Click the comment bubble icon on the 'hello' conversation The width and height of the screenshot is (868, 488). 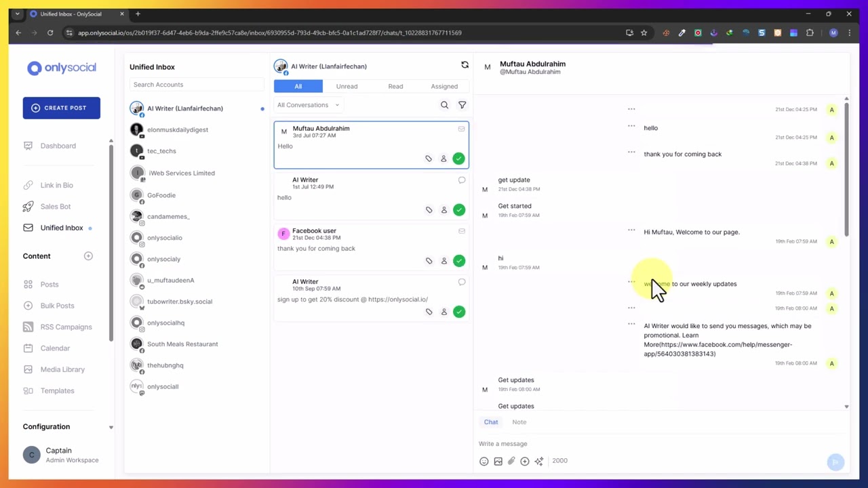click(x=461, y=180)
